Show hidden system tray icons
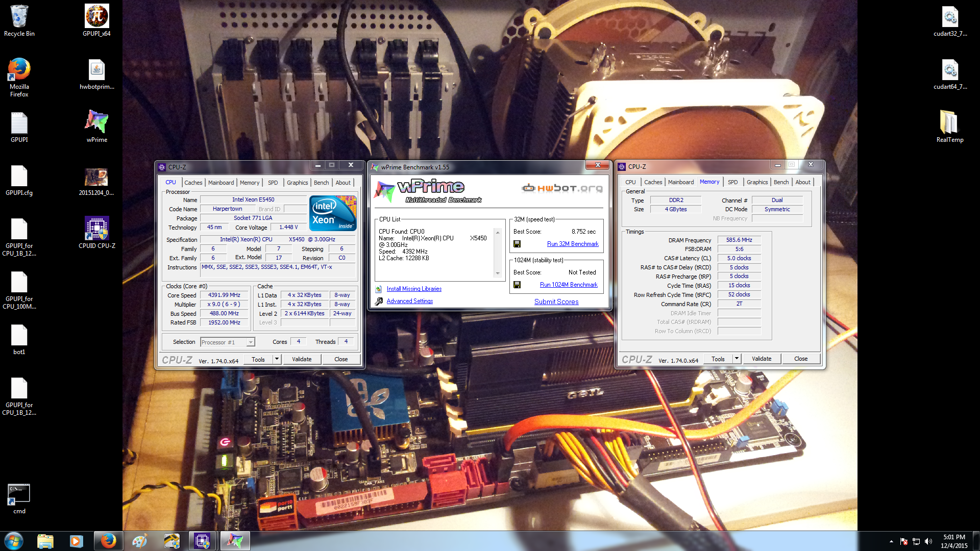980x551 pixels. point(891,541)
